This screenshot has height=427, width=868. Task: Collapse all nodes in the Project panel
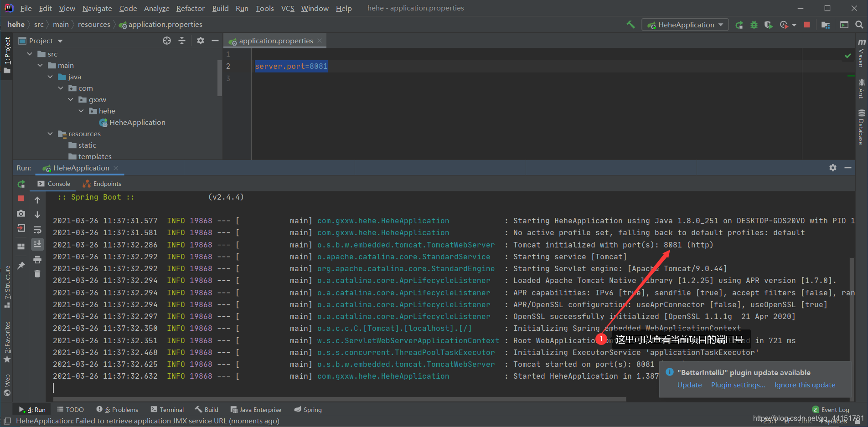(x=182, y=41)
